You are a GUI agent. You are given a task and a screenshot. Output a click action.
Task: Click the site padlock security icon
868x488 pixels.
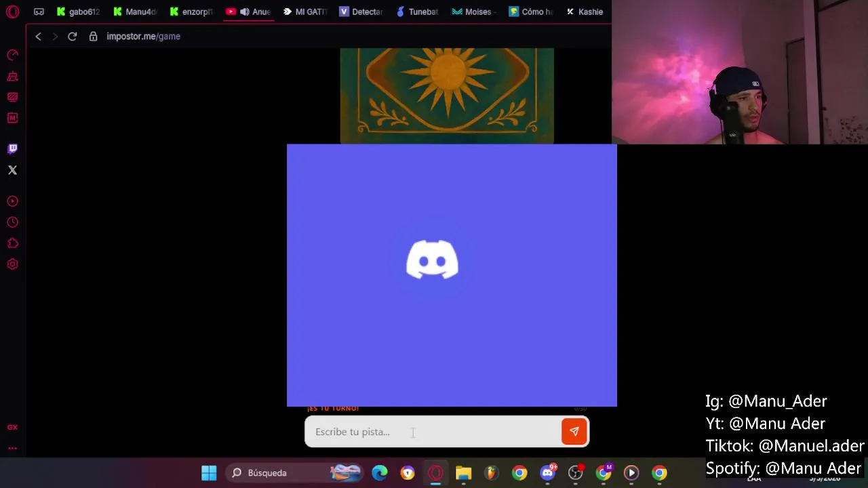pyautogui.click(x=94, y=36)
